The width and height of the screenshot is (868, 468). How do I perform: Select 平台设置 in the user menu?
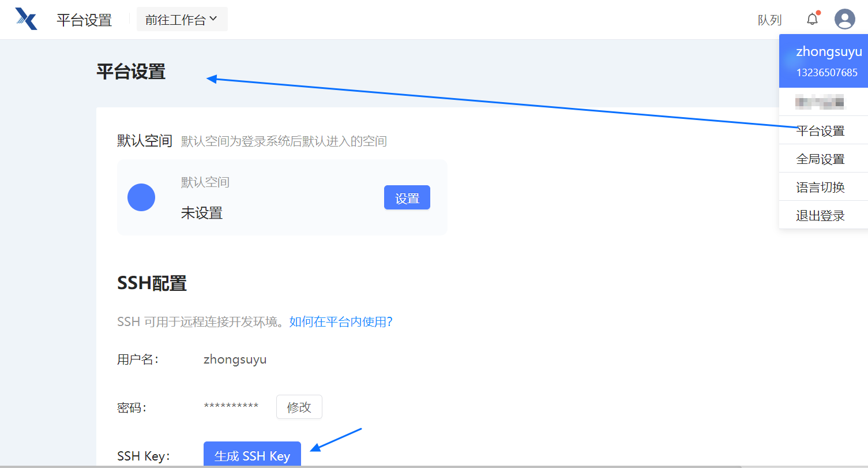820,131
